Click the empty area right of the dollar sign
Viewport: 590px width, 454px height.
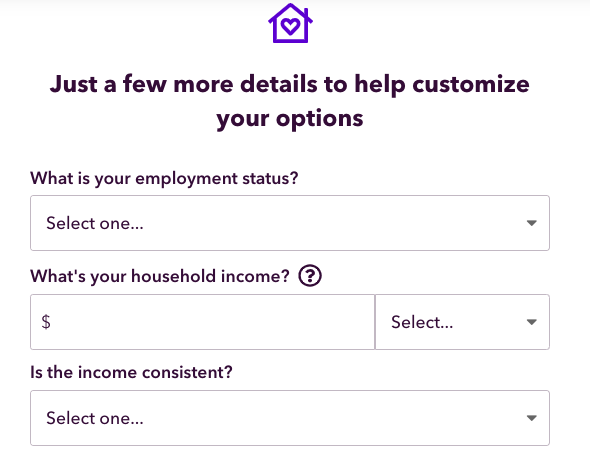pyautogui.click(x=213, y=322)
